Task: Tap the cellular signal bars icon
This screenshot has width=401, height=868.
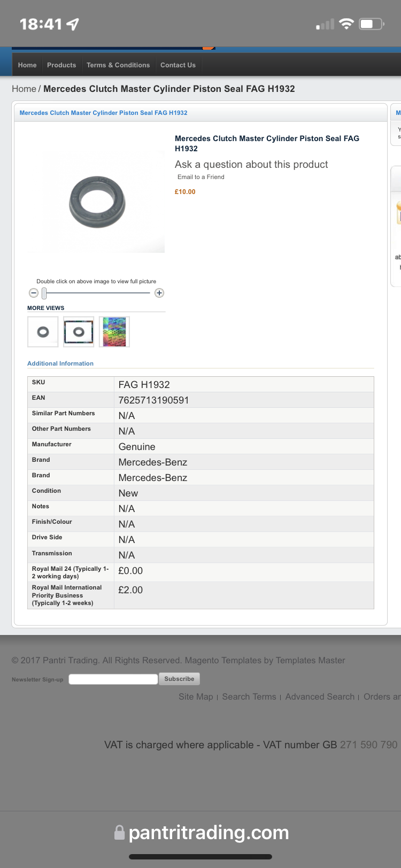Action: coord(325,24)
